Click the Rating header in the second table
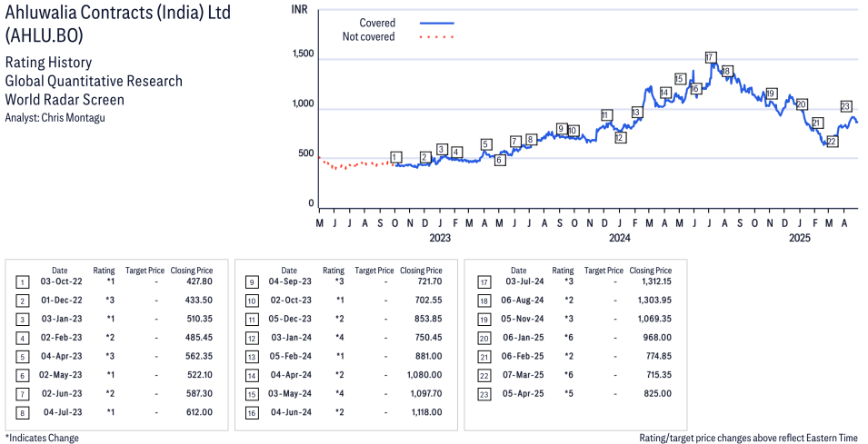This screenshot has width=868, height=444. point(334,271)
